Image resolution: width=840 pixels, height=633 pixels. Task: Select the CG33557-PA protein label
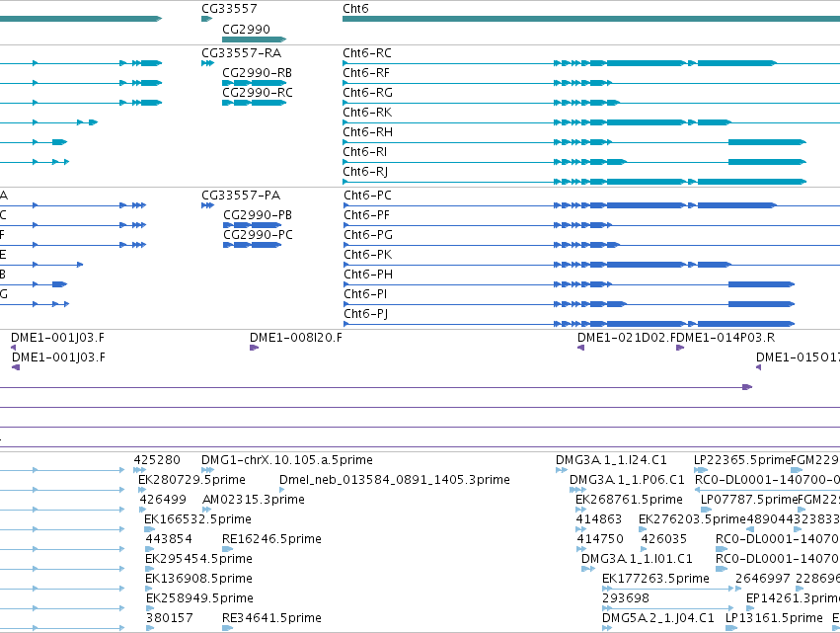(x=241, y=196)
